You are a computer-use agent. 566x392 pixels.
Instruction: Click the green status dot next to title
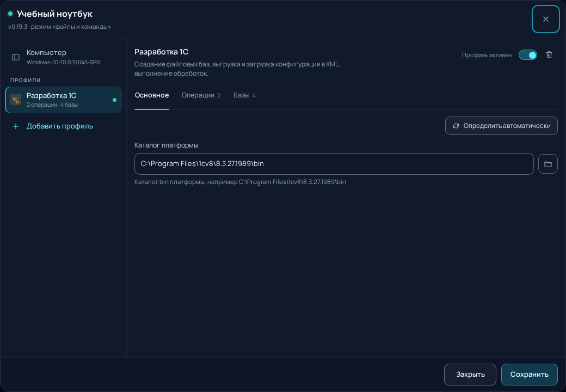click(10, 14)
